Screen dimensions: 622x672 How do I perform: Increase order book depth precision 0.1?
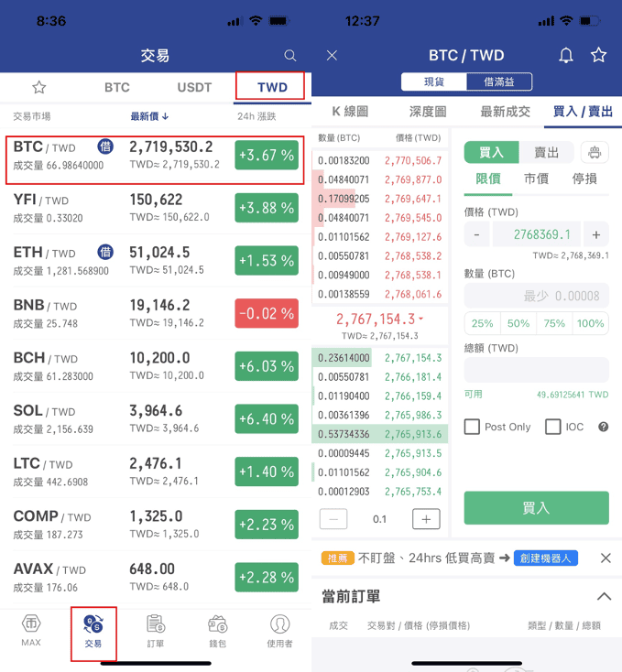point(426,519)
